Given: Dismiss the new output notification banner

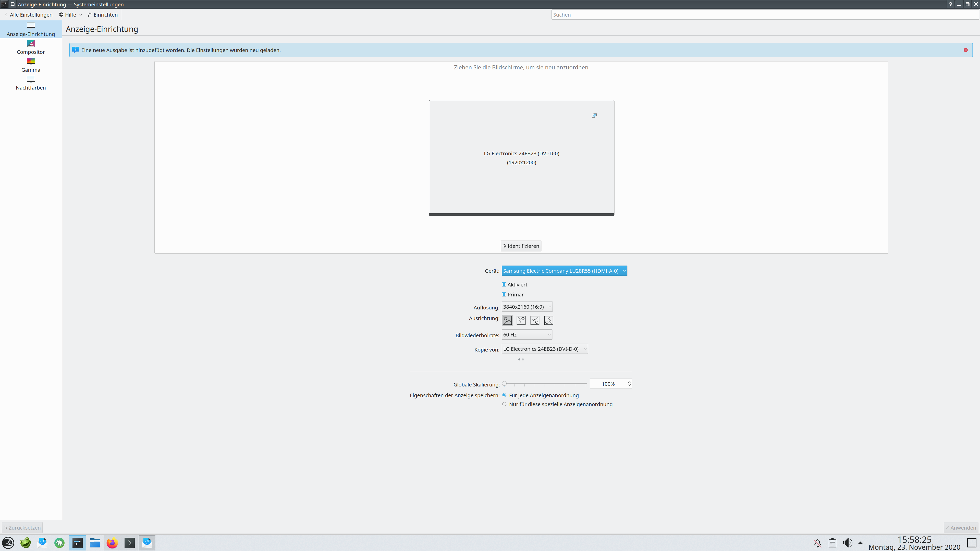Looking at the screenshot, I should pos(965,50).
